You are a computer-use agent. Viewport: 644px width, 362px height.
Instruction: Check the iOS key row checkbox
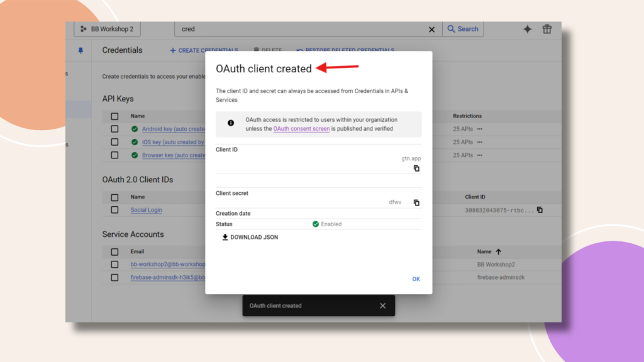[114, 143]
